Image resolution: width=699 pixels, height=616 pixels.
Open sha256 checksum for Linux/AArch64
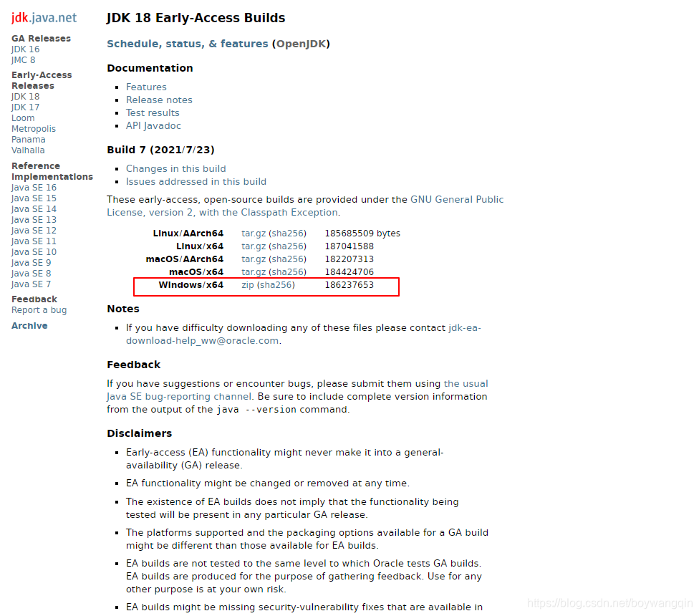[287, 233]
